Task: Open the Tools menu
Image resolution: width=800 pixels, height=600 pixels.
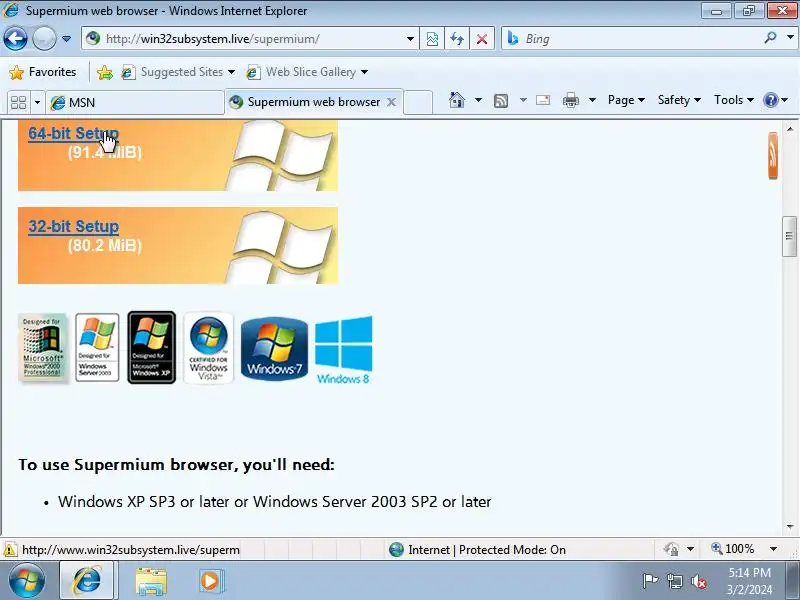Action: [x=734, y=100]
